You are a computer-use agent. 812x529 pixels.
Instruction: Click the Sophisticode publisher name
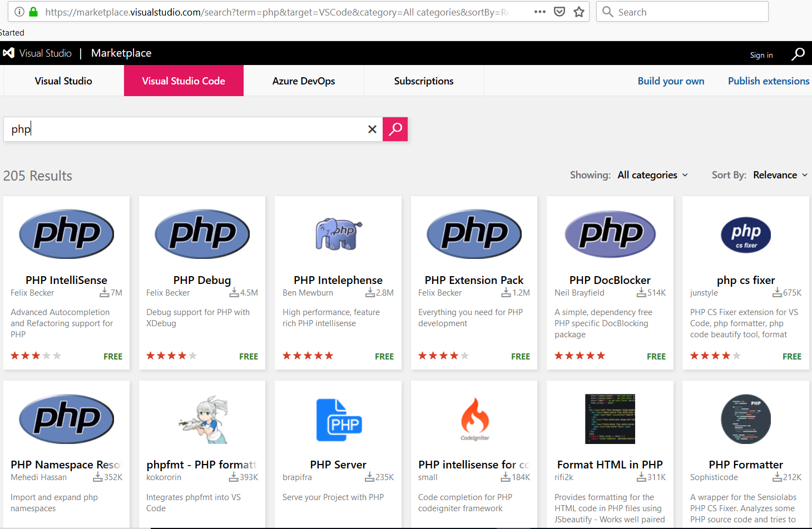coord(714,477)
